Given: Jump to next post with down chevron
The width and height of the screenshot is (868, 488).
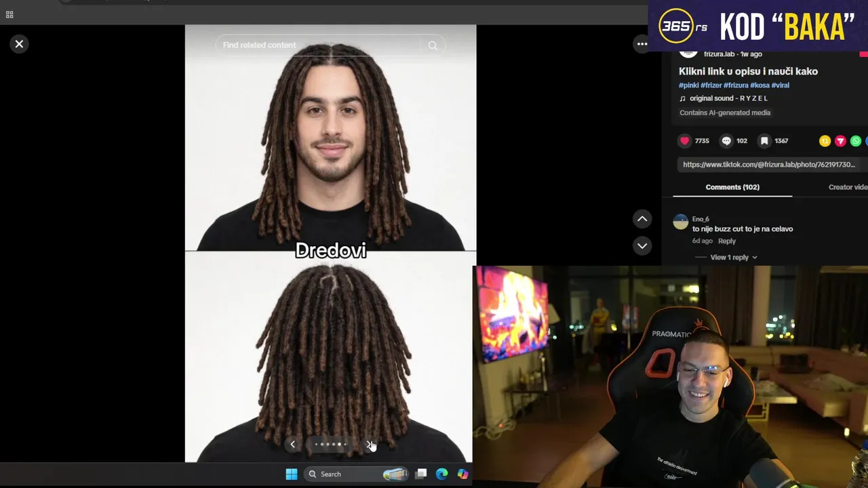Looking at the screenshot, I should [642, 245].
